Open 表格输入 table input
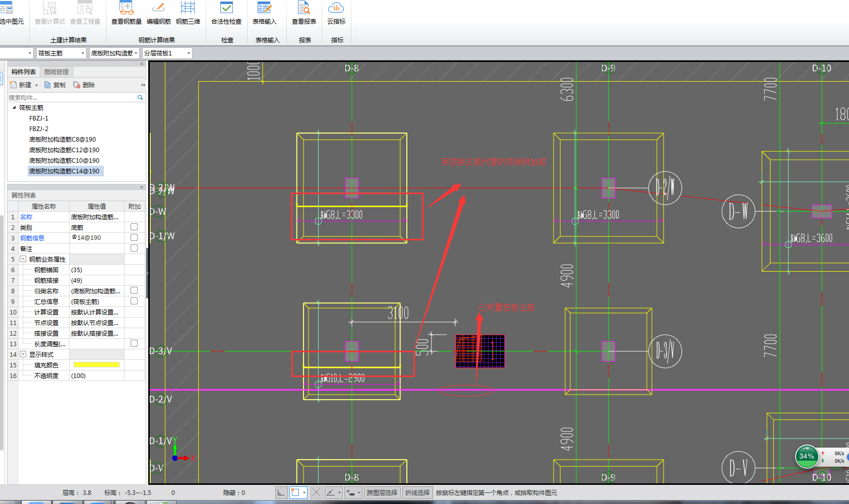The height and width of the screenshot is (504, 849). pyautogui.click(x=265, y=14)
